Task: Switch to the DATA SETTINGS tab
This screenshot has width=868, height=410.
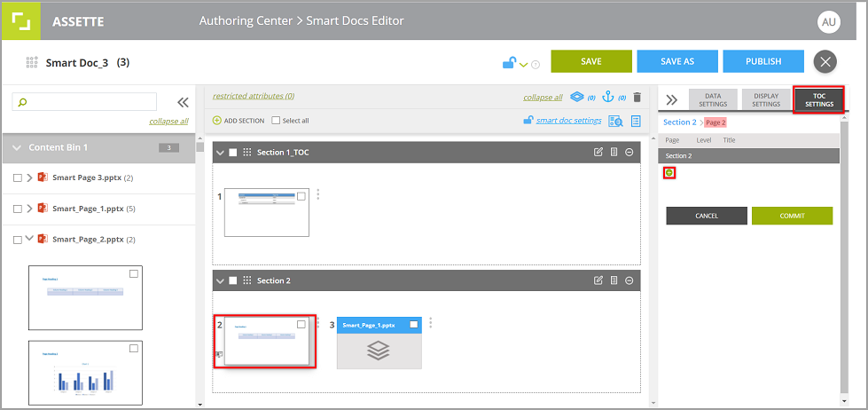Action: point(713,99)
